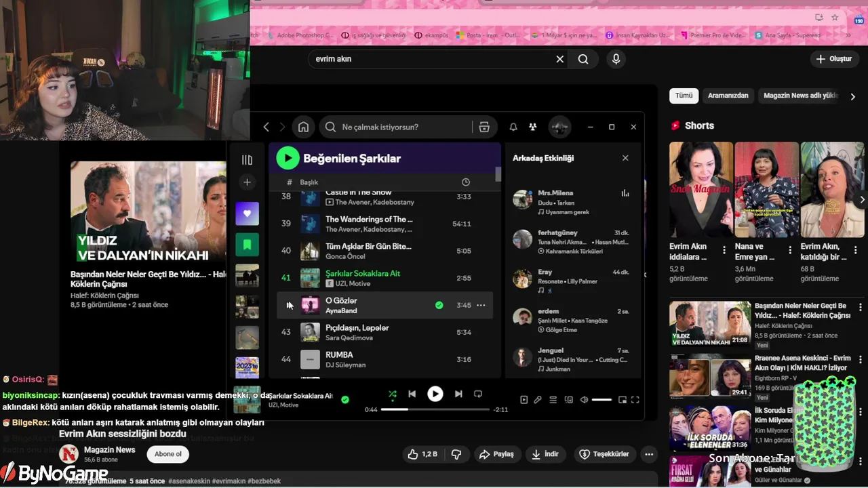Start YouTube voice search microphone
This screenshot has width=868, height=488.
[616, 59]
